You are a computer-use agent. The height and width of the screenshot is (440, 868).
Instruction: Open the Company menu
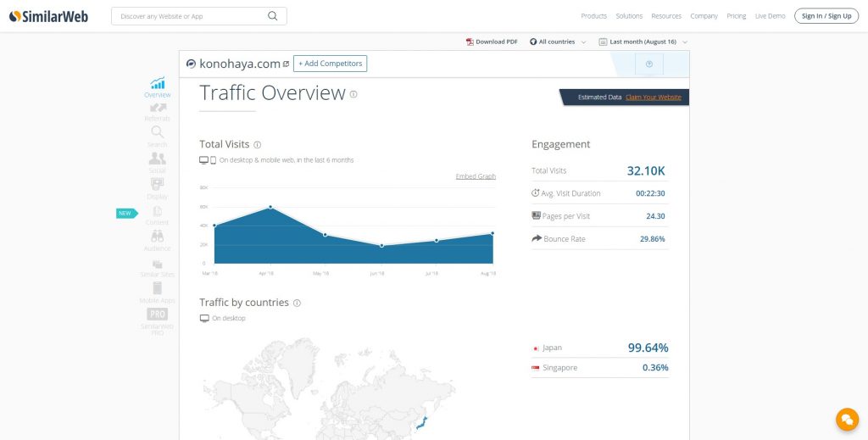pyautogui.click(x=704, y=16)
